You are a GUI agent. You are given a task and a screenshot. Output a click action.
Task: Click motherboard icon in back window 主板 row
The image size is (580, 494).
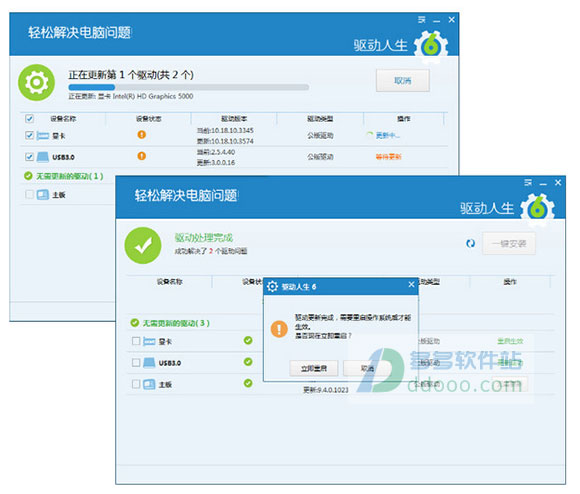[43, 195]
